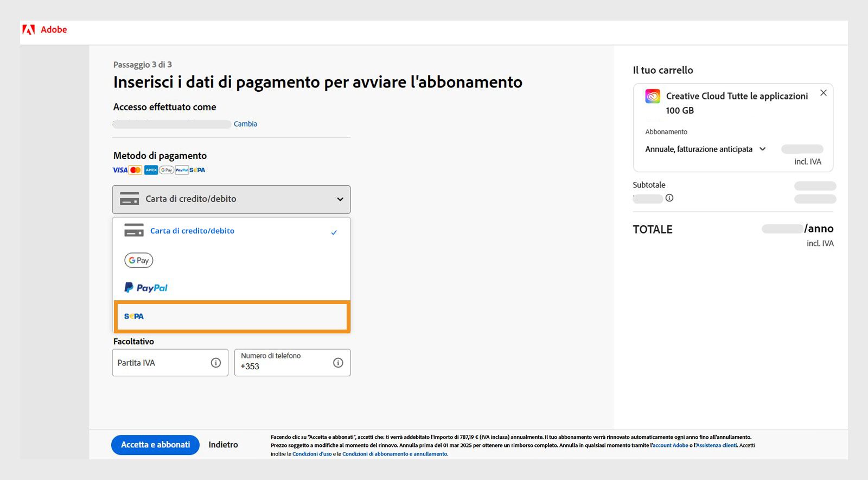Viewport: 868px width, 480px height.
Task: Select Carta di credito/debito from the list
Action: pos(231,231)
